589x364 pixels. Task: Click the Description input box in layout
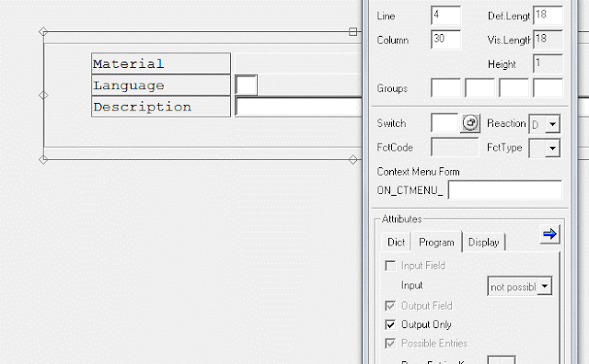[298, 107]
